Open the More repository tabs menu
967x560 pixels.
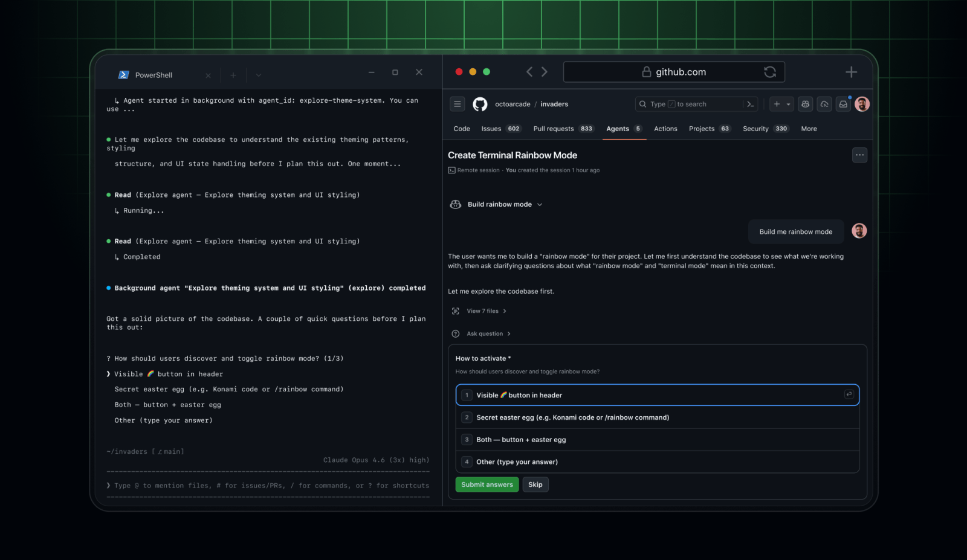point(809,129)
